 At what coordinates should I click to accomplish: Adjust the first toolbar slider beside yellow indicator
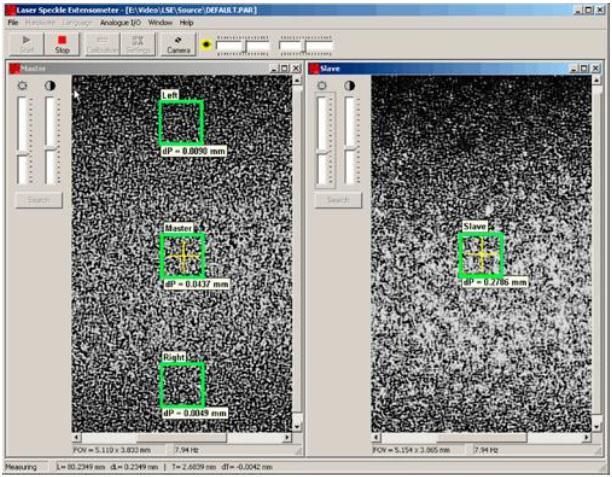(x=243, y=46)
